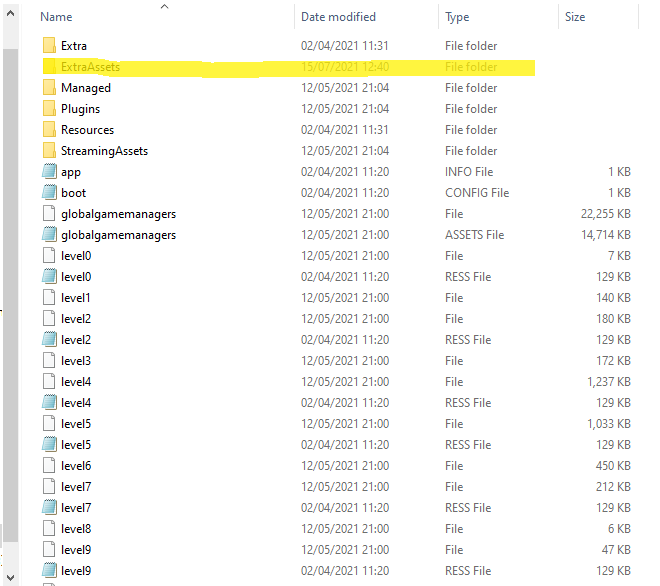Click the level8 file icon

pyautogui.click(x=50, y=529)
